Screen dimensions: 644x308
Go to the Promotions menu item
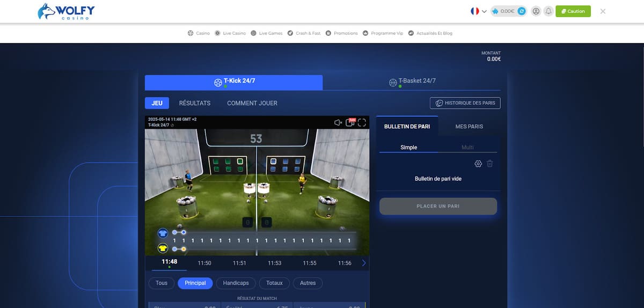coord(341,33)
